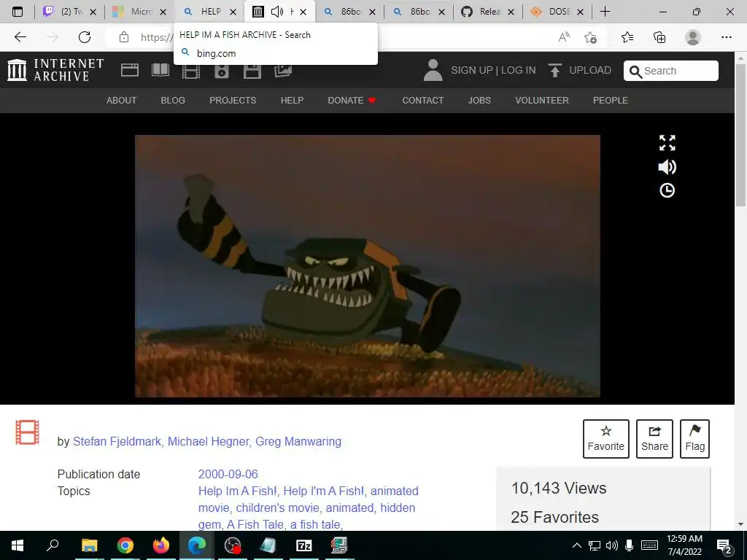Image resolution: width=747 pixels, height=560 pixels.
Task: Click the browser Back arrow
Action: (x=20, y=37)
